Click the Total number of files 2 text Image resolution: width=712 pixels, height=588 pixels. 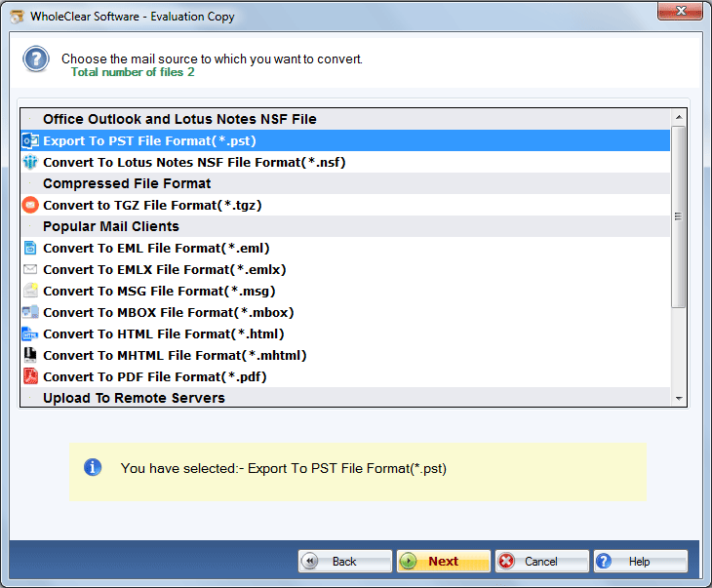pos(133,72)
